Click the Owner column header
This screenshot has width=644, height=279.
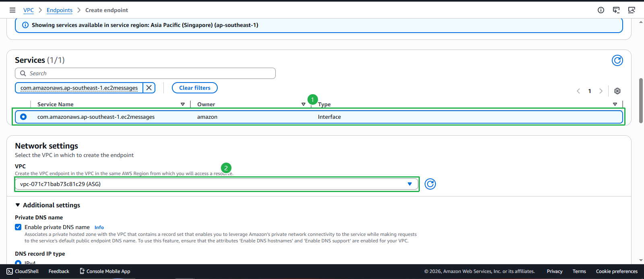(206, 104)
